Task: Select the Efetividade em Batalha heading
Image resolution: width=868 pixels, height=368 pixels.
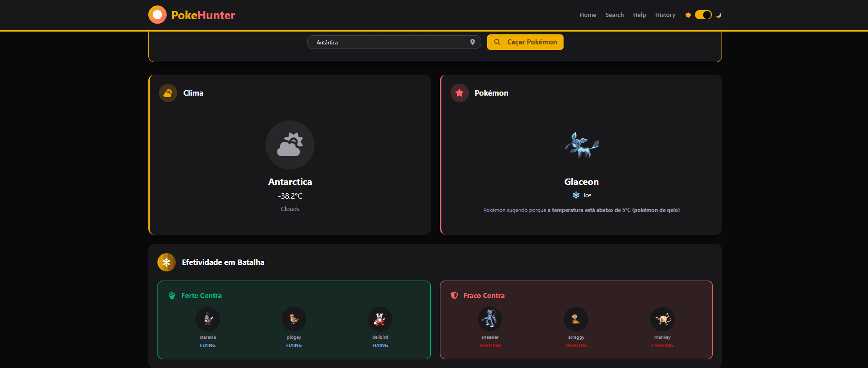Action: tap(223, 262)
